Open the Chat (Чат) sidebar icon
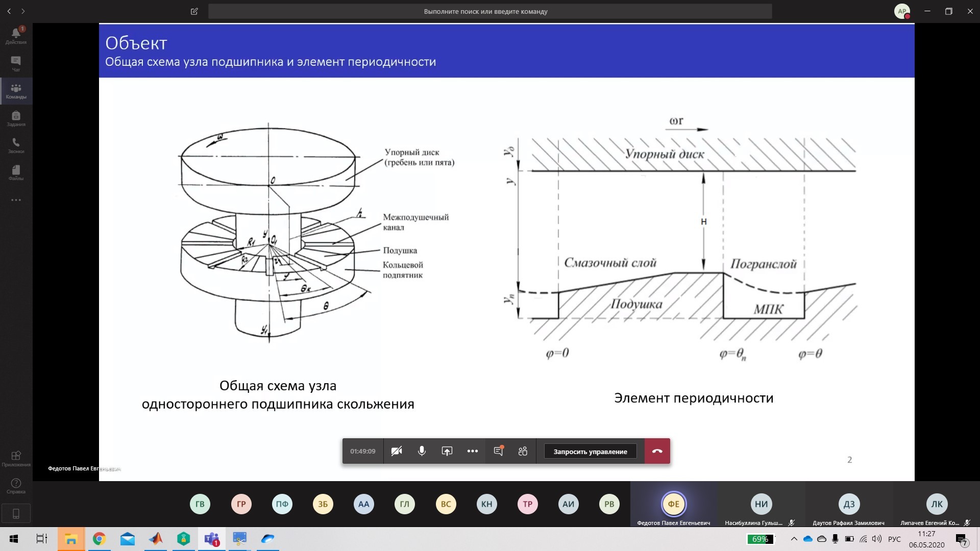The image size is (980, 551). click(x=16, y=63)
